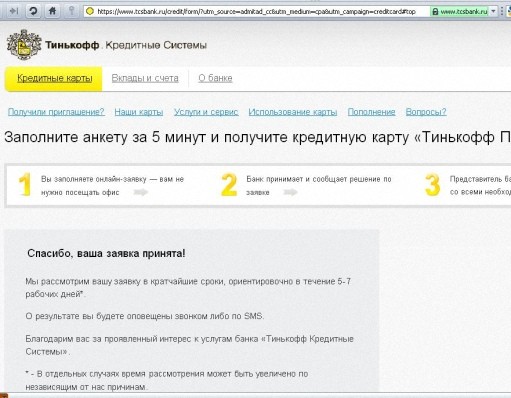
Task: Open the 'Услуги и сервис' link
Action: tap(206, 112)
